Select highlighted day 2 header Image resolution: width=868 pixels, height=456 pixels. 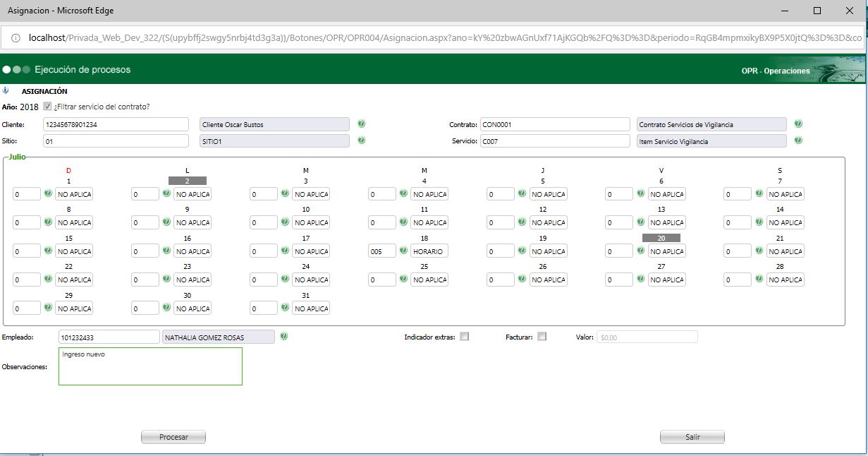point(187,181)
